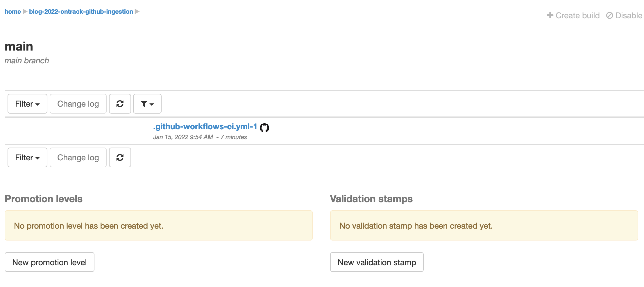644x287 pixels.
Task: Go to the home breadcrumb link
Action: (13, 12)
